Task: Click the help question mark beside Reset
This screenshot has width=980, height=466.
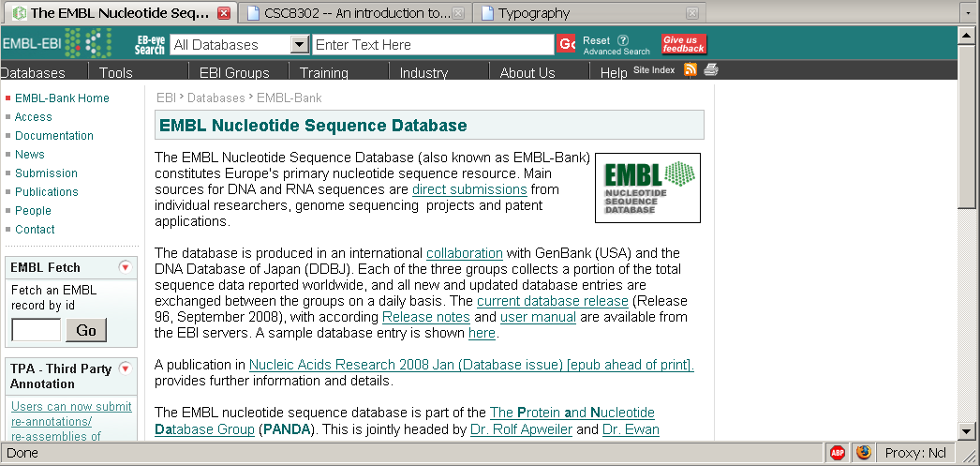Action: tap(623, 40)
